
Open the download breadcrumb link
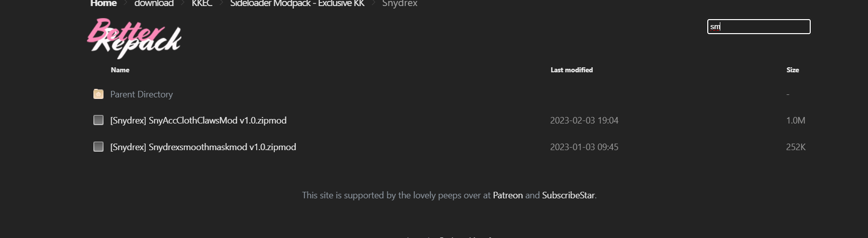pyautogui.click(x=154, y=4)
